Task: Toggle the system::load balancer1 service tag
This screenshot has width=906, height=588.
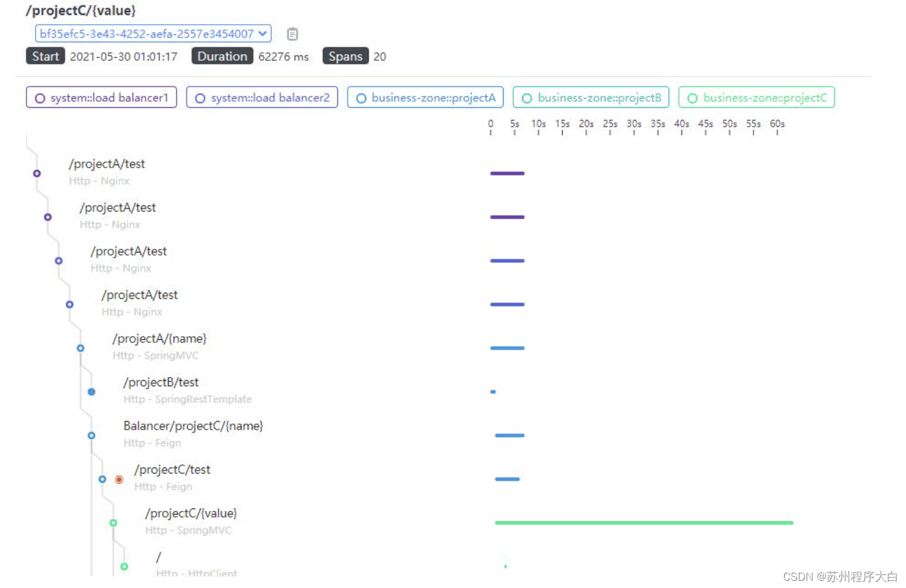Action: point(101,98)
